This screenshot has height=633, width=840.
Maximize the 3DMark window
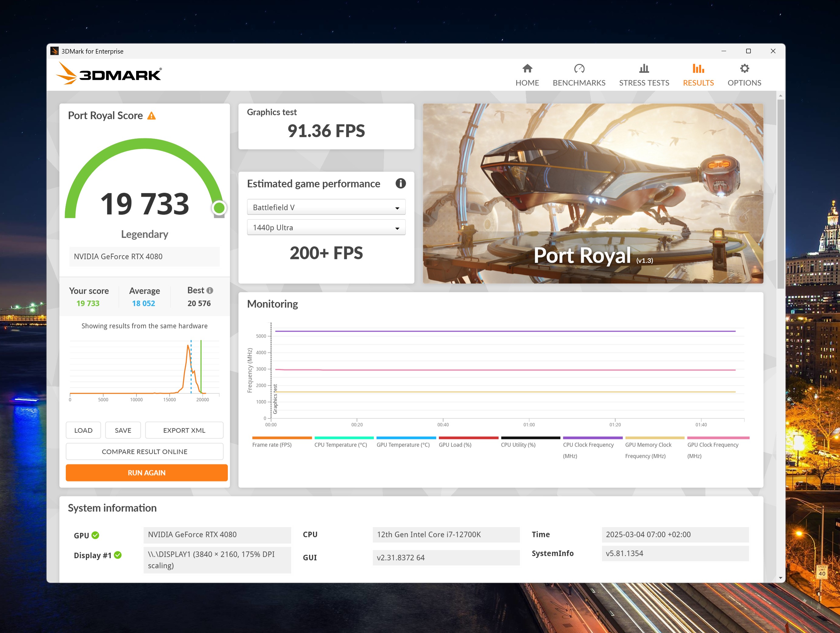click(x=748, y=51)
